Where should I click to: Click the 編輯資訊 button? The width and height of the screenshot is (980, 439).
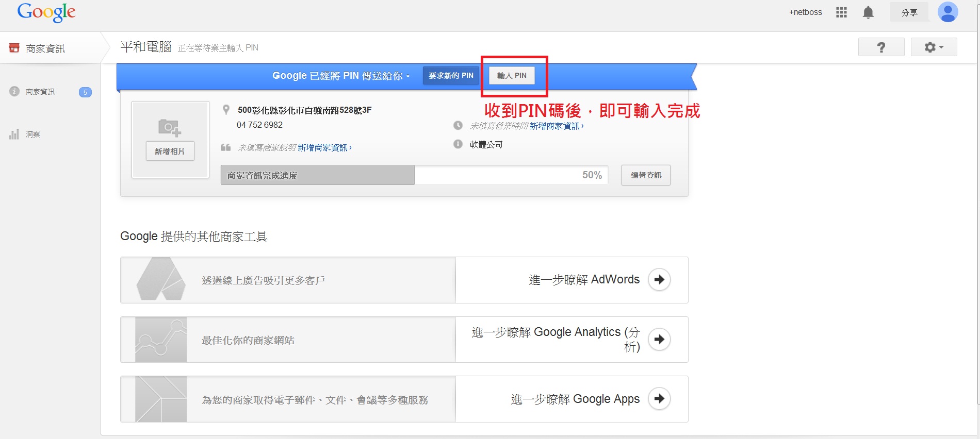(x=646, y=175)
